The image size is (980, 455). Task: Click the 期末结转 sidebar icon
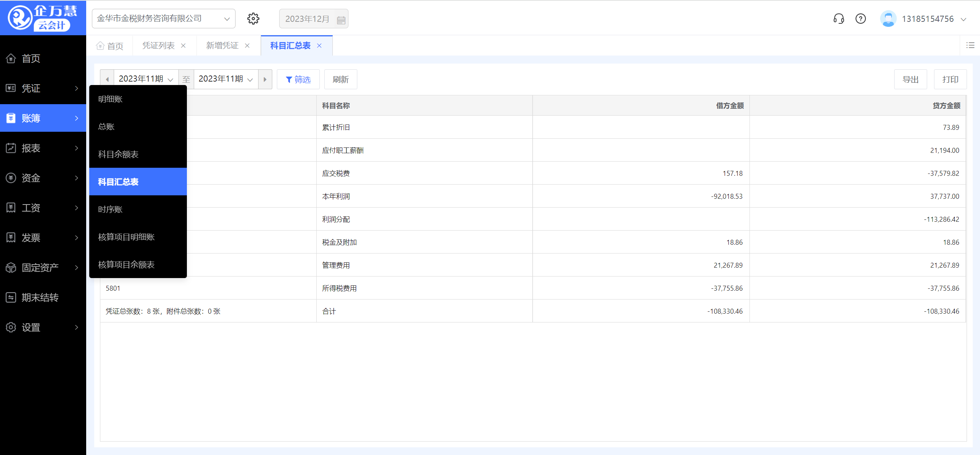[11, 297]
